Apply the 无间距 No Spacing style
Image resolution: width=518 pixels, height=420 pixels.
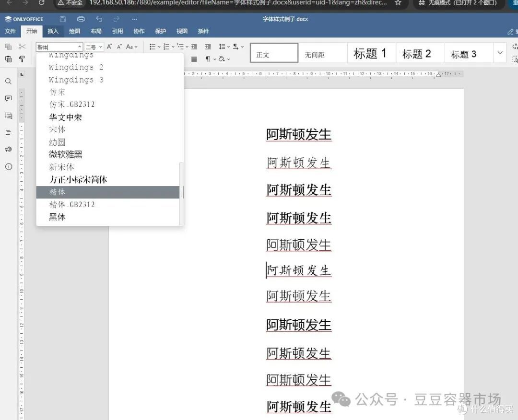click(x=323, y=53)
